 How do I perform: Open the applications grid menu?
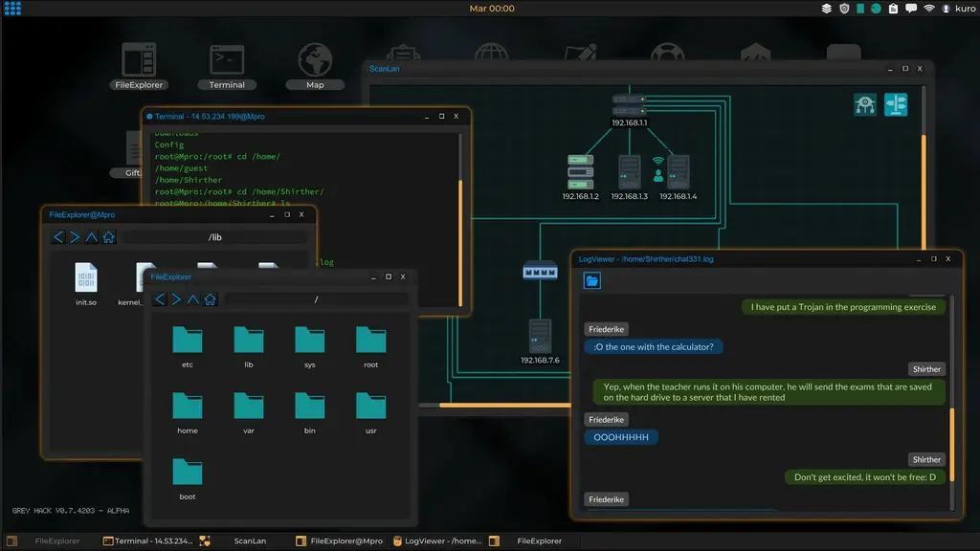tap(12, 9)
